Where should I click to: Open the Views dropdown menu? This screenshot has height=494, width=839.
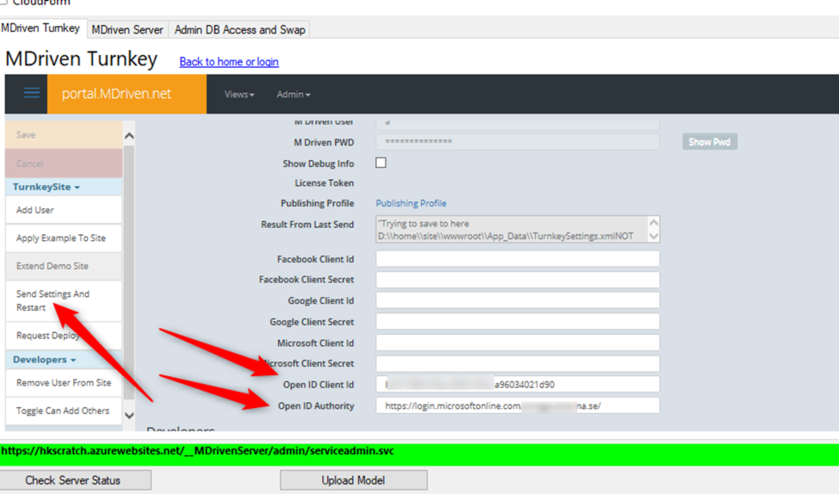[x=239, y=94]
